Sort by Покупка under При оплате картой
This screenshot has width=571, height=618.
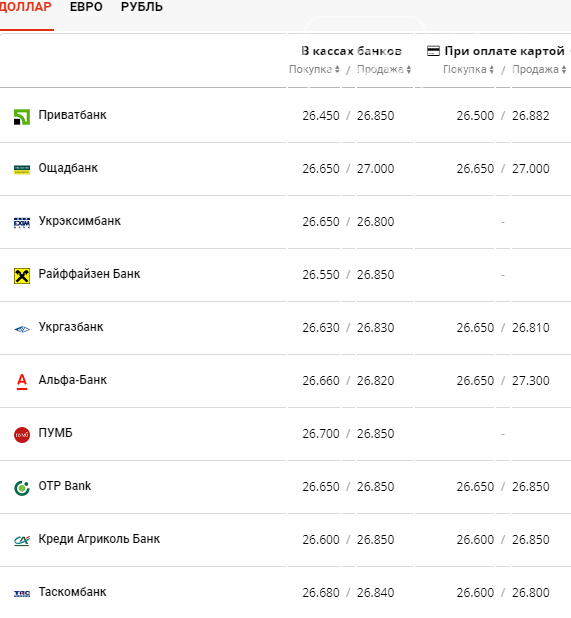pos(468,69)
